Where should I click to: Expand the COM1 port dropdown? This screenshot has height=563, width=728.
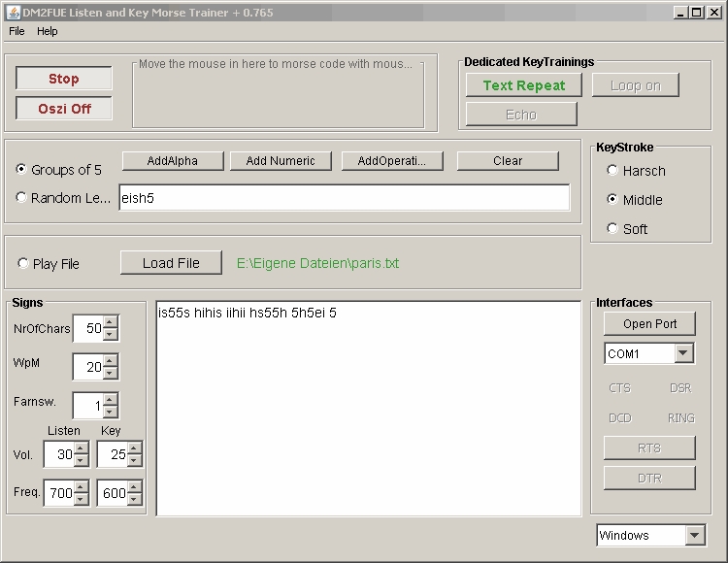[x=682, y=353]
